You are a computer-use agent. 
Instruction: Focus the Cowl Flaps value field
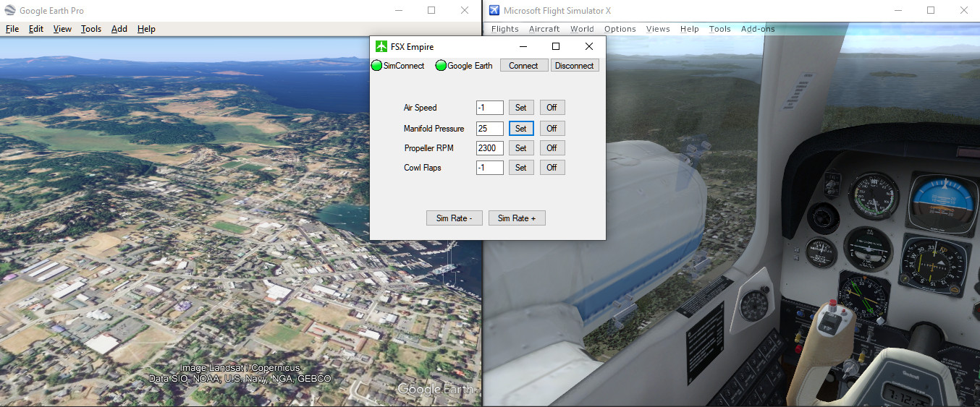tap(490, 168)
